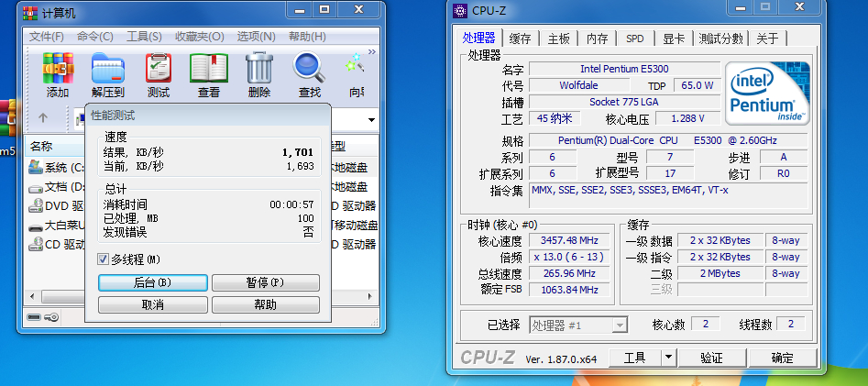Image resolution: width=868 pixels, height=386 pixels.
Task: Click the 取消 button in benchmark dialog
Action: (153, 304)
